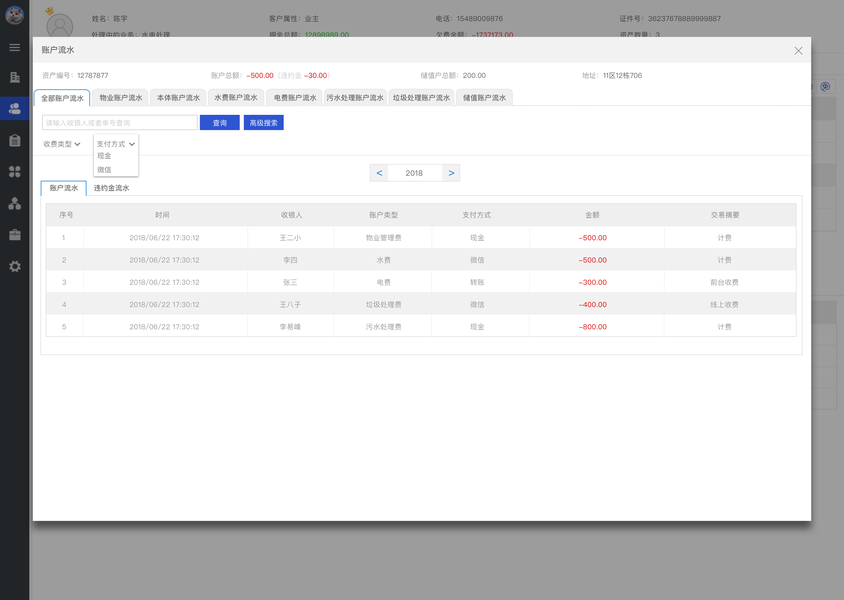This screenshot has width=844, height=600.
Task: Click cashier name 李四
Action: coord(290,260)
